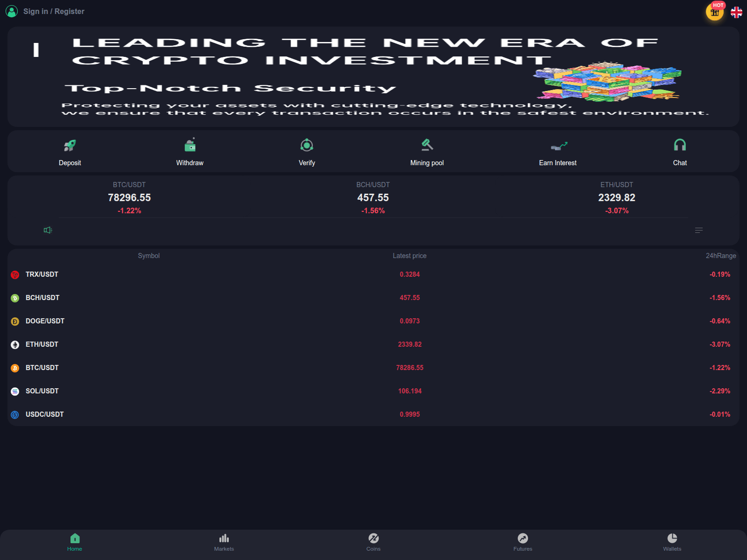Screen dimensions: 747x560
Task: Open the BCH/USDT ticker card
Action: point(373,198)
